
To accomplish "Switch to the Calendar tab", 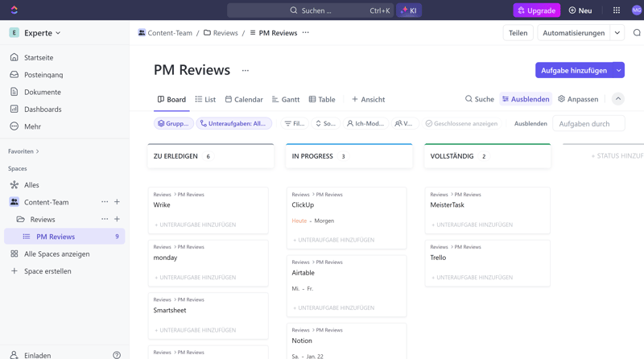I will (244, 99).
